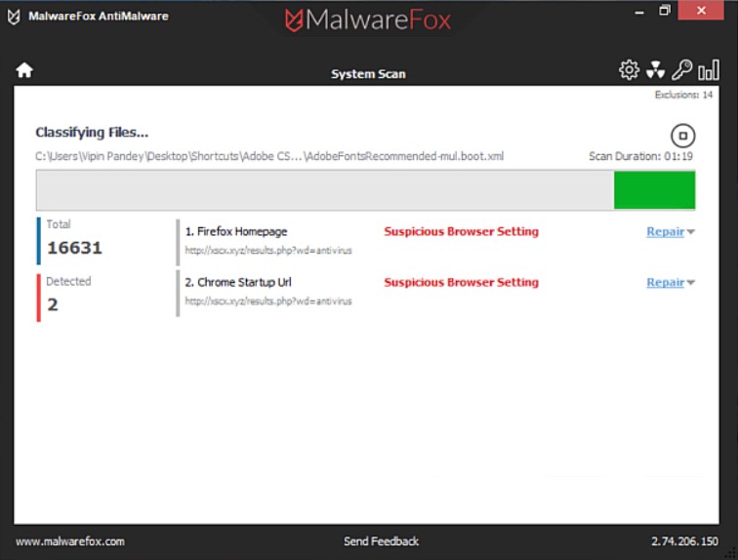Click the scan progress bar
Image resolution: width=738 pixels, height=560 pixels.
366,190
